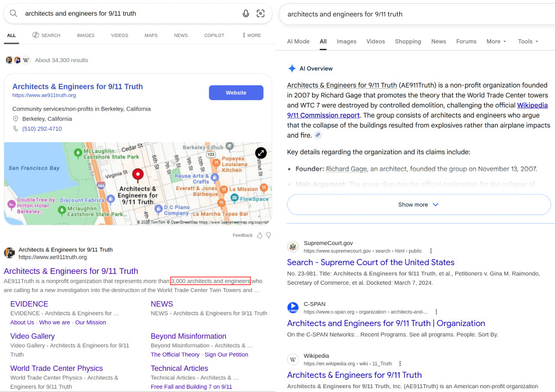Switch to Bing NEWS tab

(181, 35)
